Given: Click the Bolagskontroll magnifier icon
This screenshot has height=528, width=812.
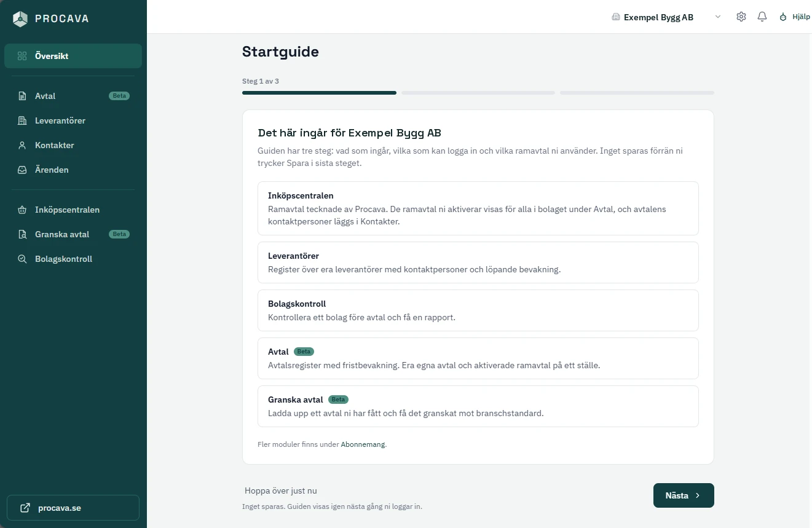Looking at the screenshot, I should click(x=22, y=259).
